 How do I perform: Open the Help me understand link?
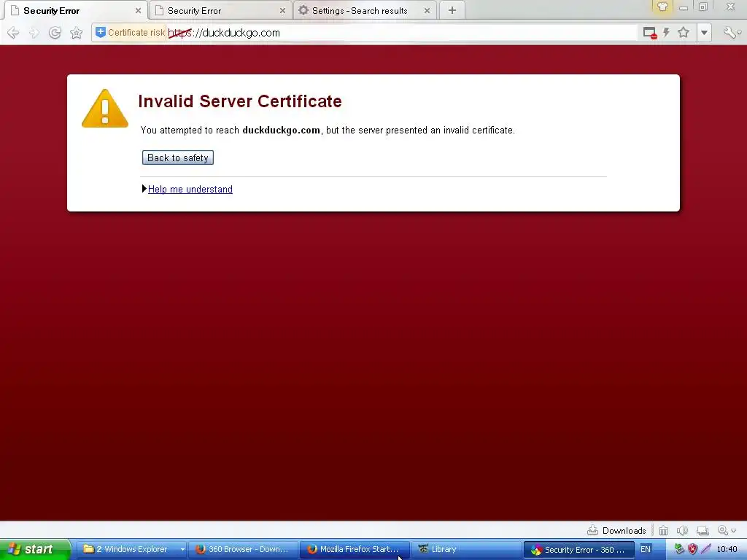click(190, 189)
